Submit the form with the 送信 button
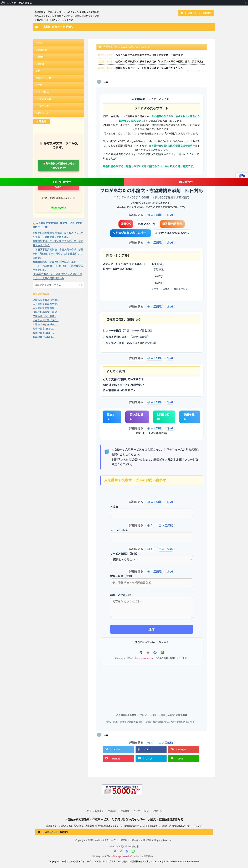The width and height of the screenshot is (248, 868). pos(152,629)
